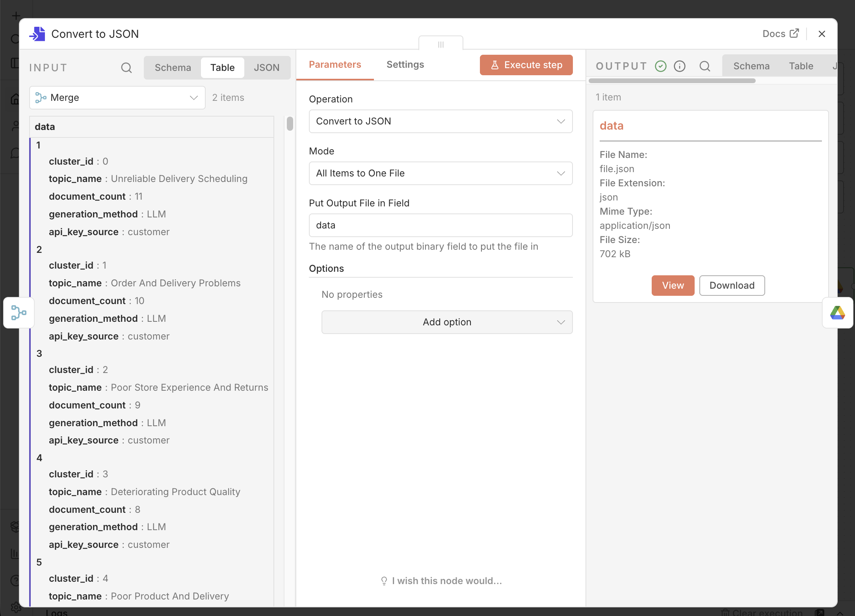Open the Add option dropdown
This screenshot has width=855, height=616.
tap(446, 322)
